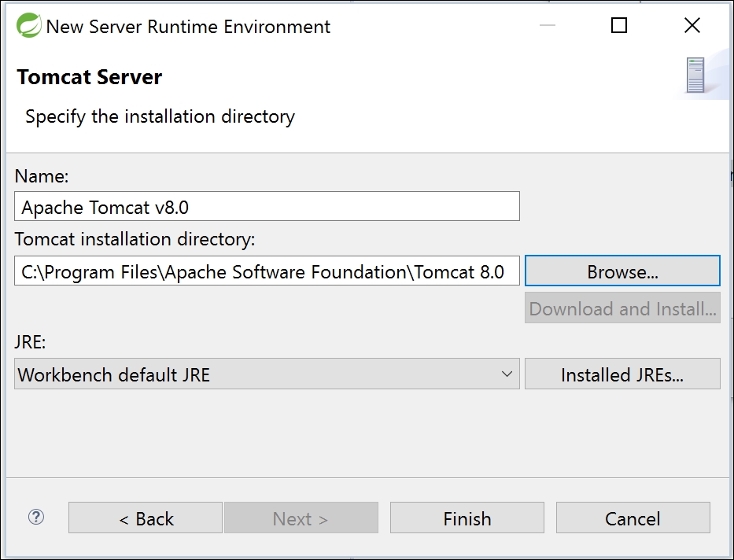Click 'Specify the installation directory' text
This screenshot has width=734, height=560.
pyautogui.click(x=160, y=116)
